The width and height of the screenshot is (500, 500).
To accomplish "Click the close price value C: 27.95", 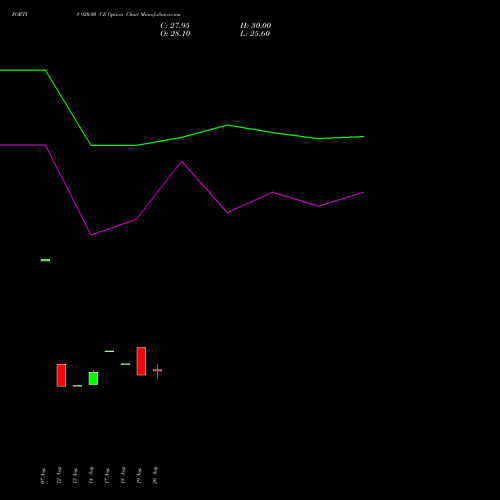I will pyautogui.click(x=175, y=26).
